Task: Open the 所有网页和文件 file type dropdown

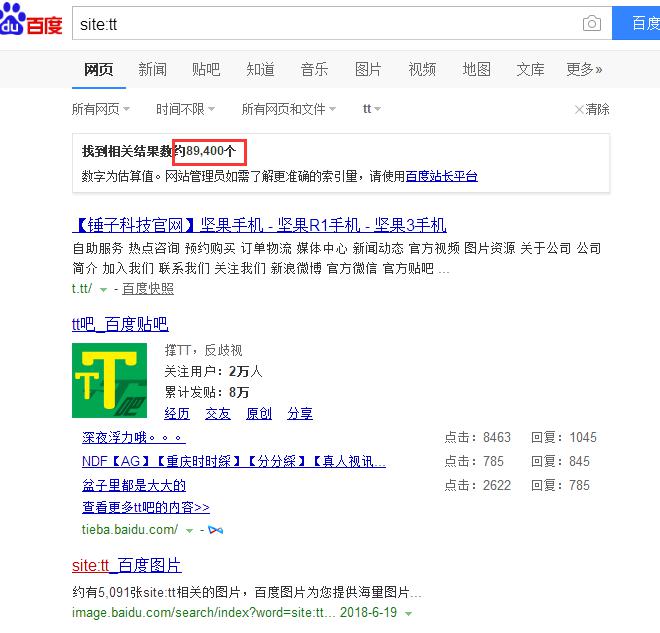Action: tap(289, 109)
